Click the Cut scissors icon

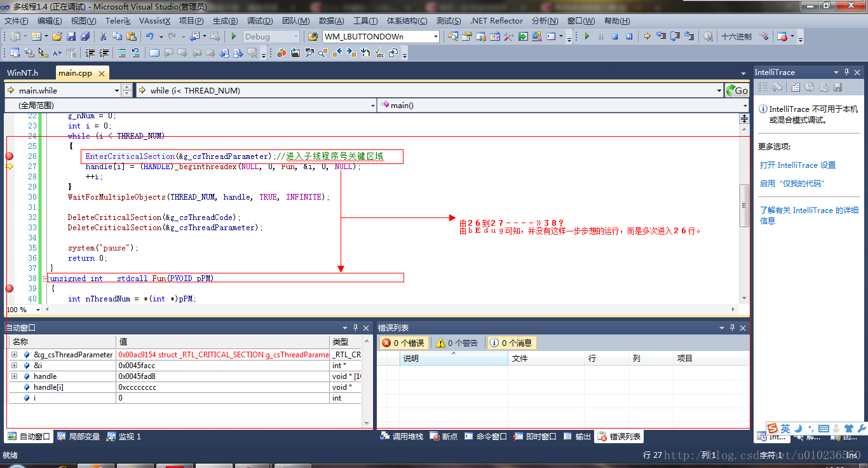104,37
